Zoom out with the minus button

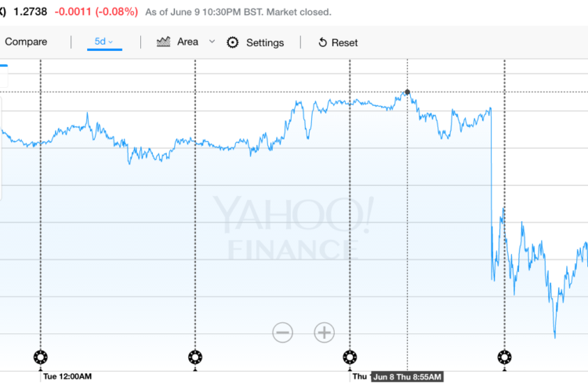click(283, 332)
